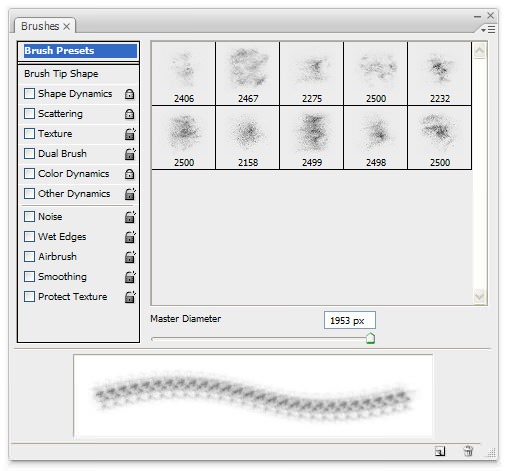
Task: Click the panel resize grip corner
Action: pos(491,452)
